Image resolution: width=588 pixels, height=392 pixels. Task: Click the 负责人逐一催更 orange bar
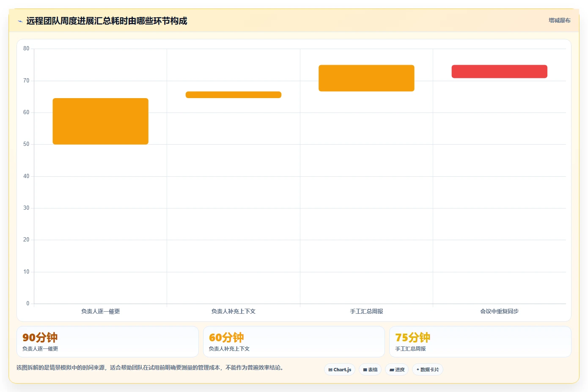[x=100, y=121]
